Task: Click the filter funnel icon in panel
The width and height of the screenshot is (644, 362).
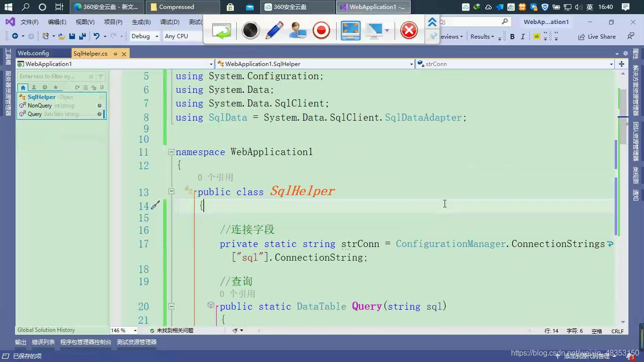Action: click(x=100, y=76)
